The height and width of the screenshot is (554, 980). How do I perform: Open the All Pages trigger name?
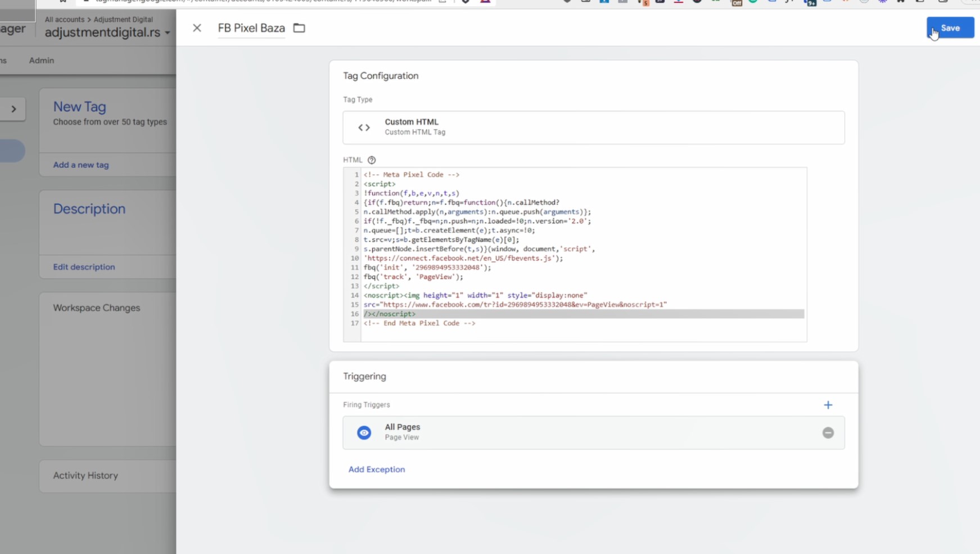403,427
